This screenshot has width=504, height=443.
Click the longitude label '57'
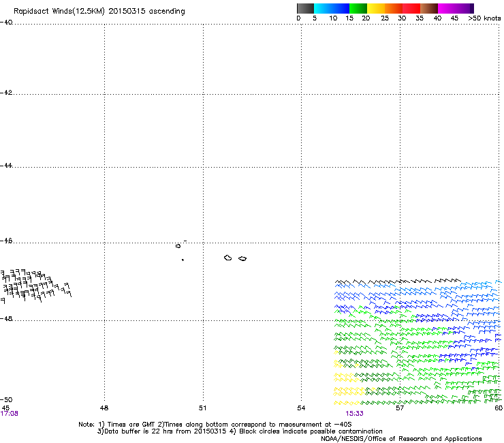(400, 408)
